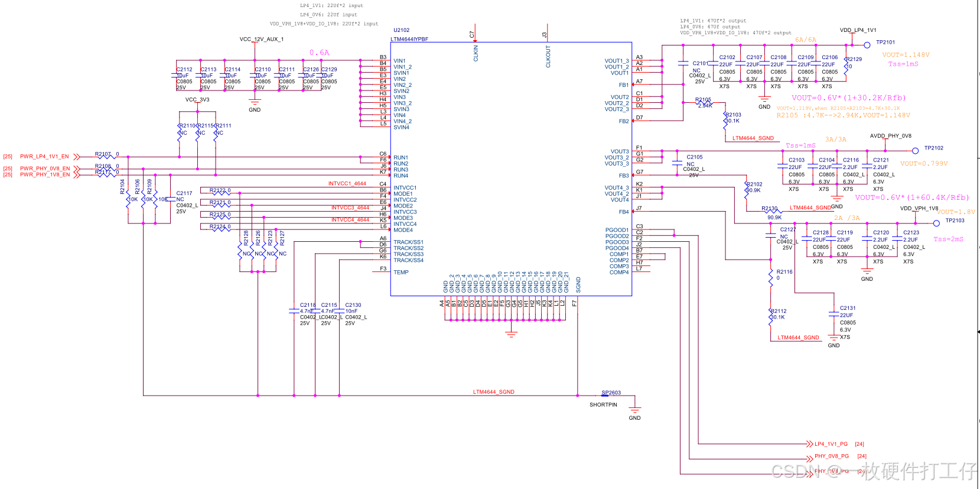
Task: Click resistor designator R2129
Action: 854,59
